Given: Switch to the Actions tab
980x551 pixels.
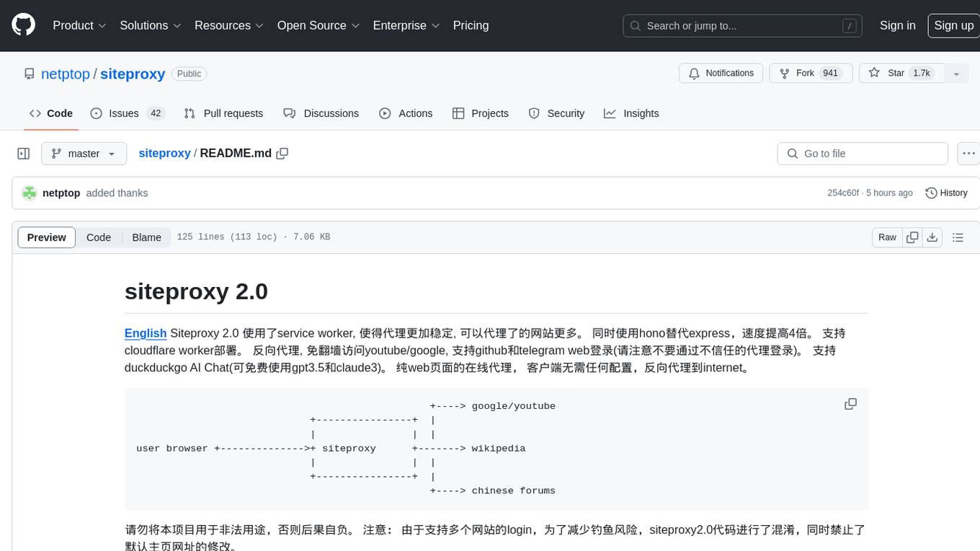Looking at the screenshot, I should pyautogui.click(x=406, y=113).
